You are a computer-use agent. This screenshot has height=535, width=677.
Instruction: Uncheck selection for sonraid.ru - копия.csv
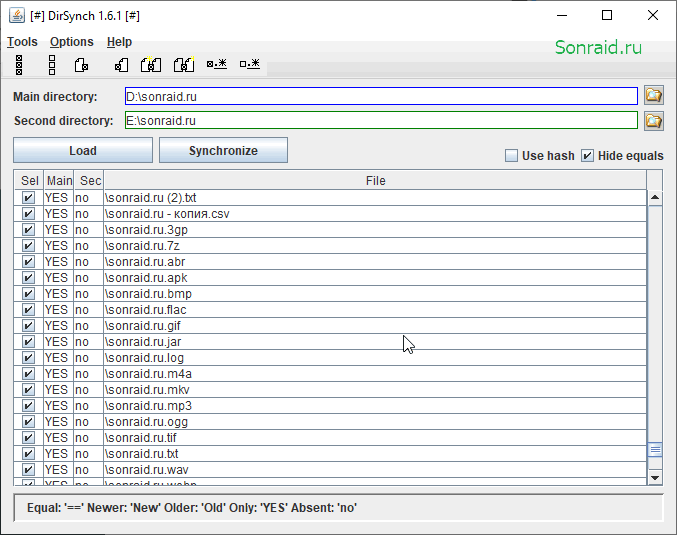(x=28, y=214)
